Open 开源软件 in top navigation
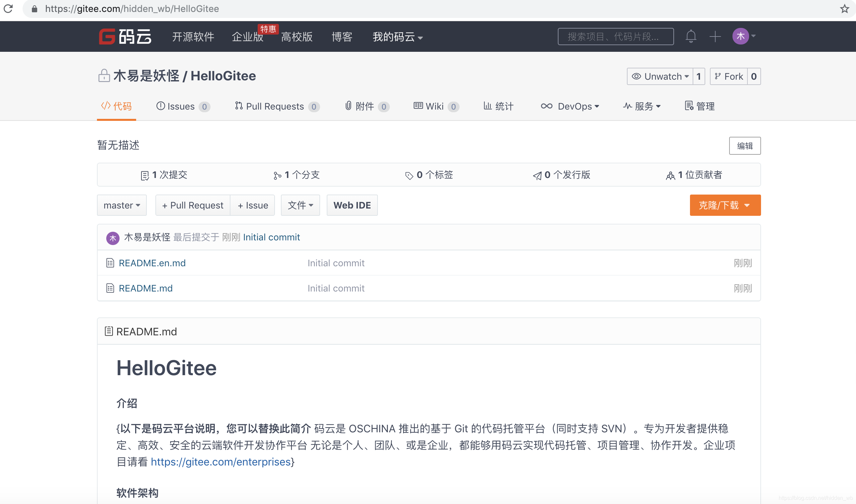 tap(193, 37)
